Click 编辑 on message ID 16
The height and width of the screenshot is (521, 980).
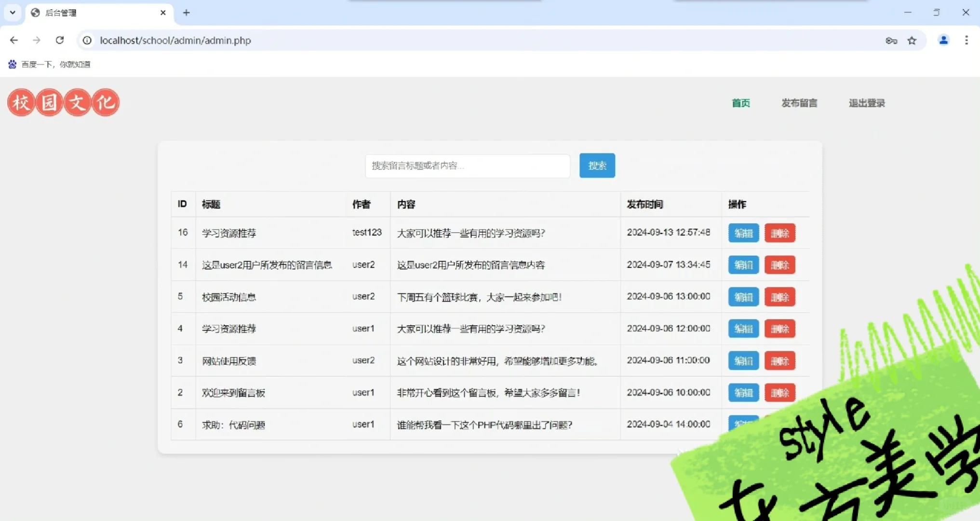(743, 233)
